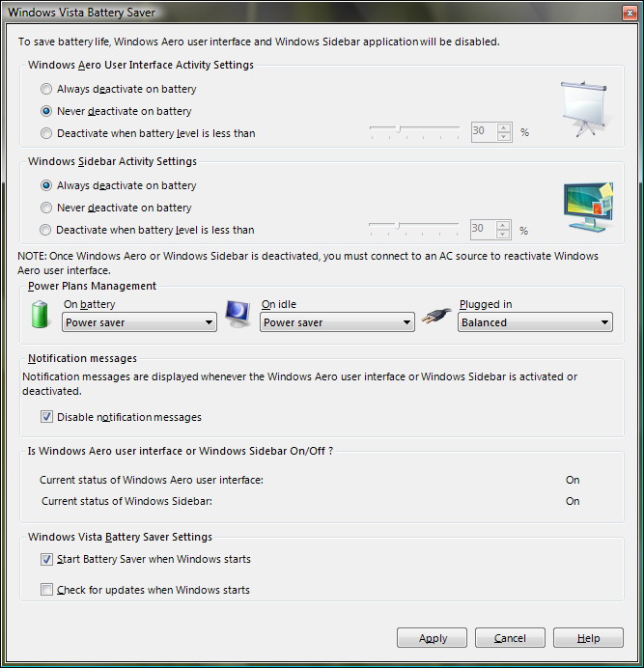Click 'Notification messages' group heading

point(82,358)
